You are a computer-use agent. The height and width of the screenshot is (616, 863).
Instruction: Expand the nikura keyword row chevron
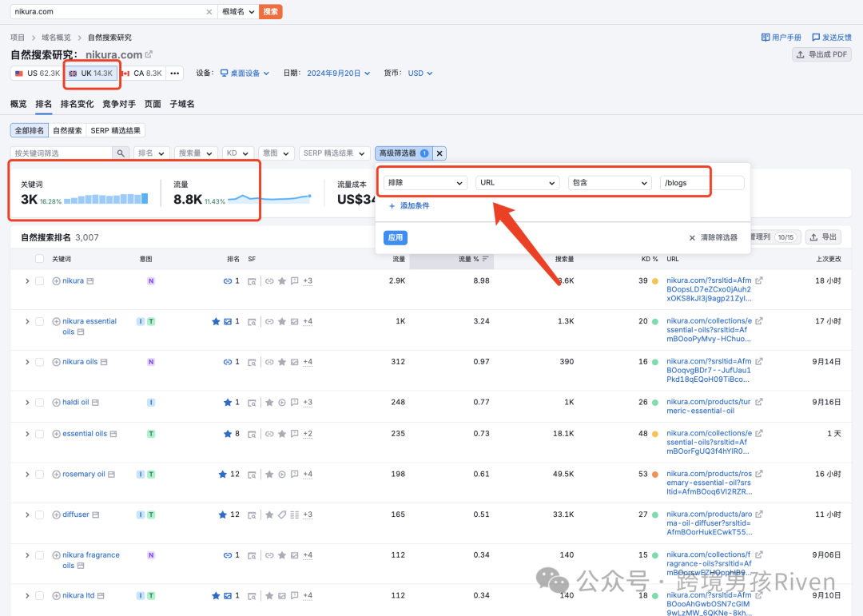[x=27, y=280]
